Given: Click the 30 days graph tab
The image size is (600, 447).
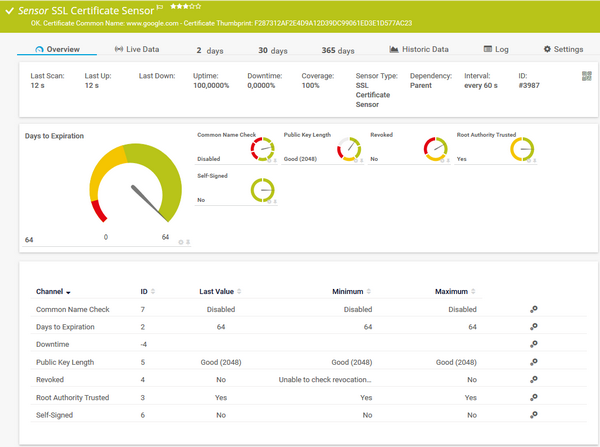Looking at the screenshot, I should pos(272,49).
